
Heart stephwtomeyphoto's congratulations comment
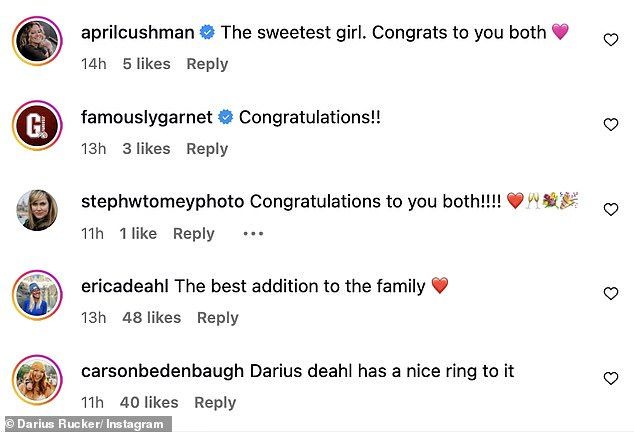tap(611, 209)
